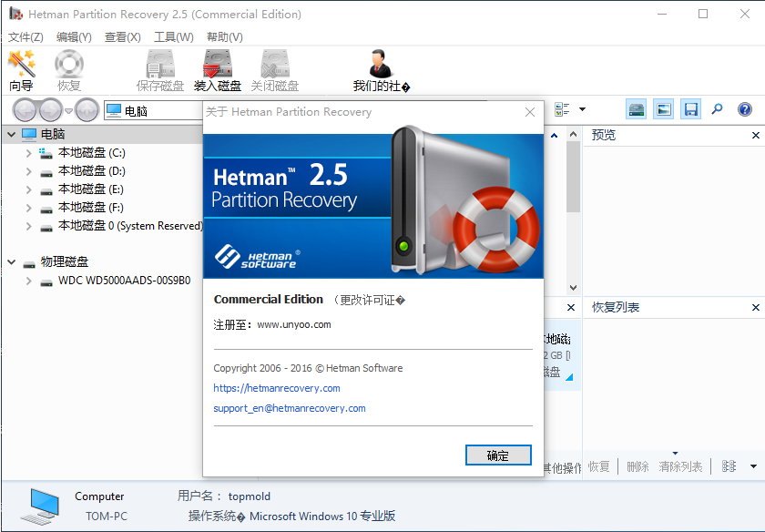
Task: Go back with the left navigation arrow
Action: (x=25, y=111)
